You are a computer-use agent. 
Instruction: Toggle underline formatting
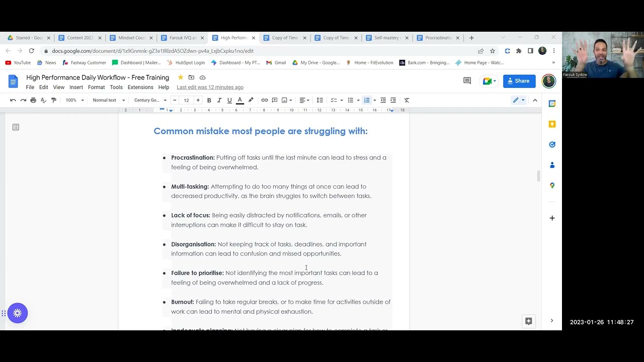click(229, 100)
